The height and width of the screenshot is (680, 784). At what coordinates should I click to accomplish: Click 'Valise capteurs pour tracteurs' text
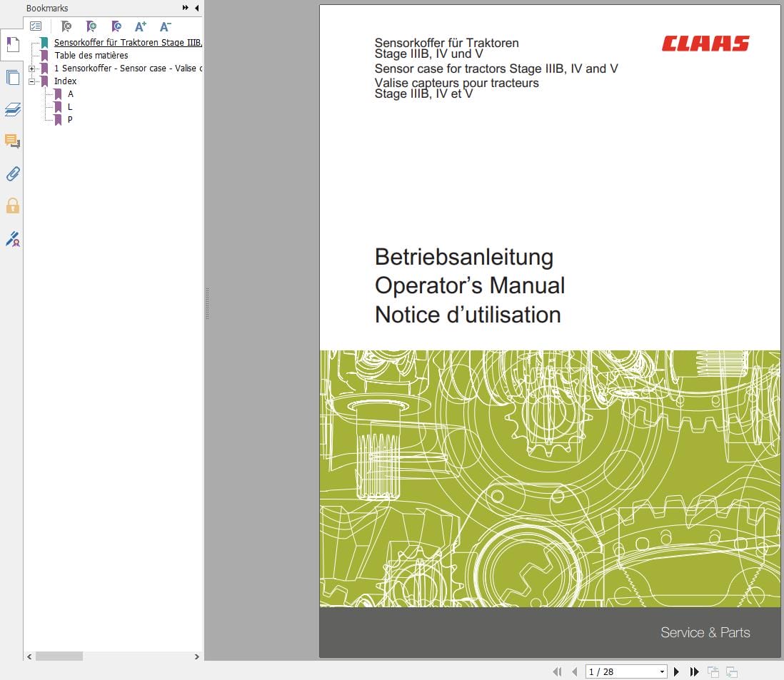coord(456,83)
